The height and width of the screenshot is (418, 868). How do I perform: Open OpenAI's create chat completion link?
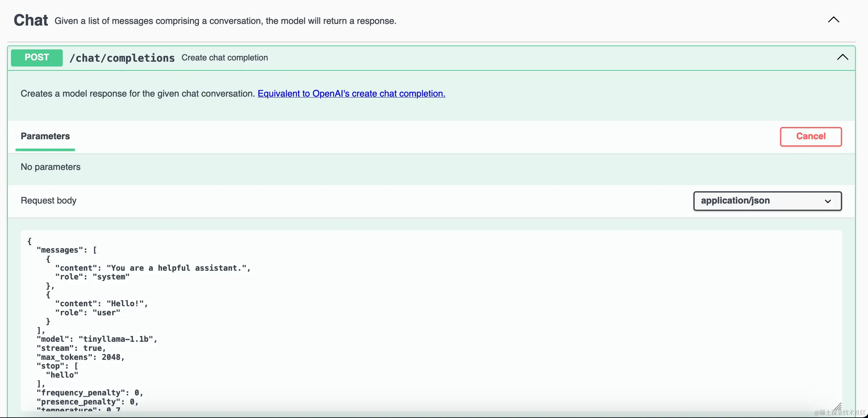tap(351, 94)
